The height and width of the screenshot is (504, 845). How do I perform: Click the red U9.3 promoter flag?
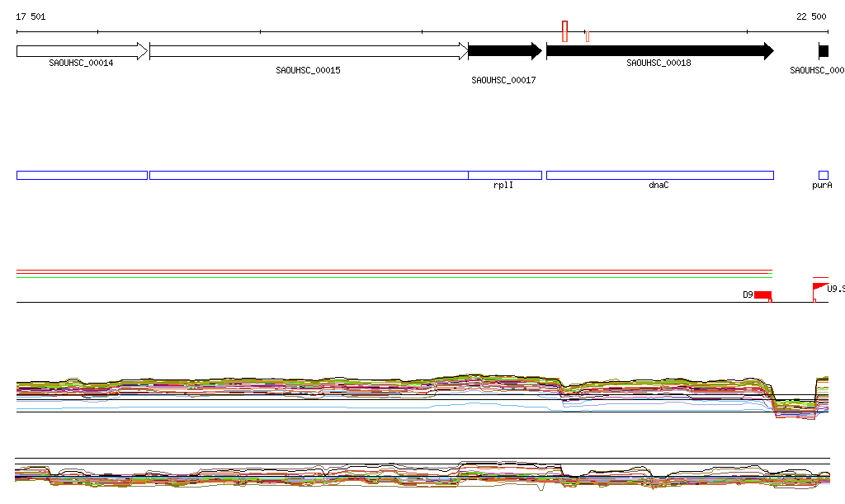[820, 287]
